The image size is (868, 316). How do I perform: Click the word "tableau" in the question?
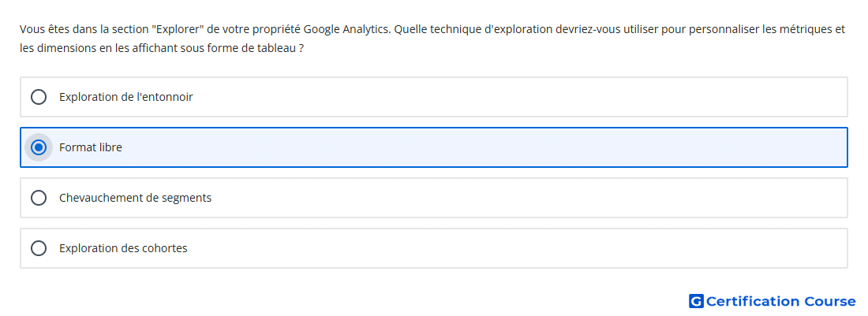click(x=279, y=48)
